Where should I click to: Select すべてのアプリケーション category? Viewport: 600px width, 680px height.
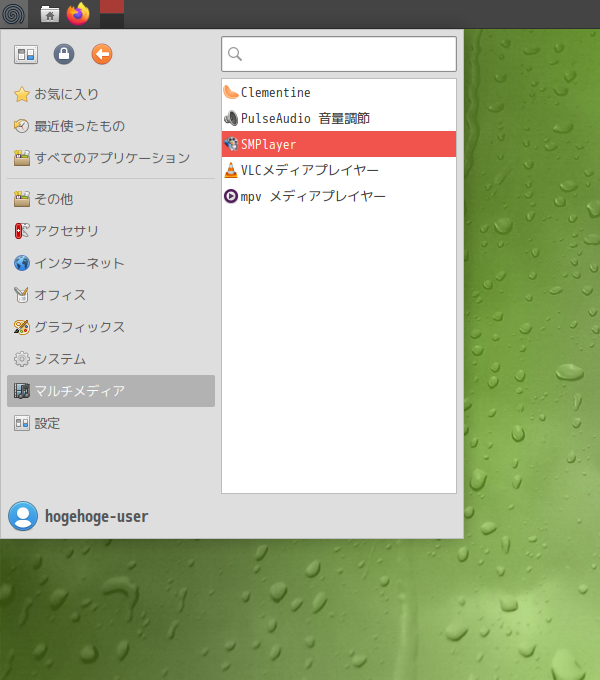point(111,158)
